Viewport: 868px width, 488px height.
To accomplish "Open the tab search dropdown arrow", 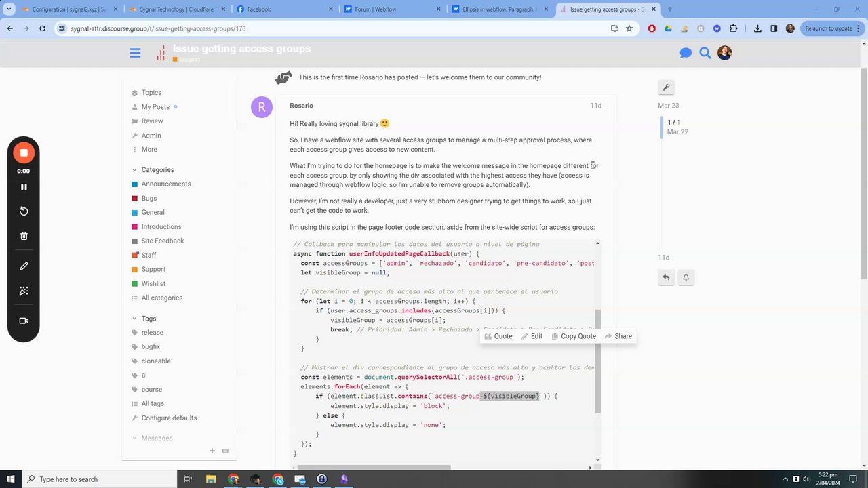I will [8, 9].
